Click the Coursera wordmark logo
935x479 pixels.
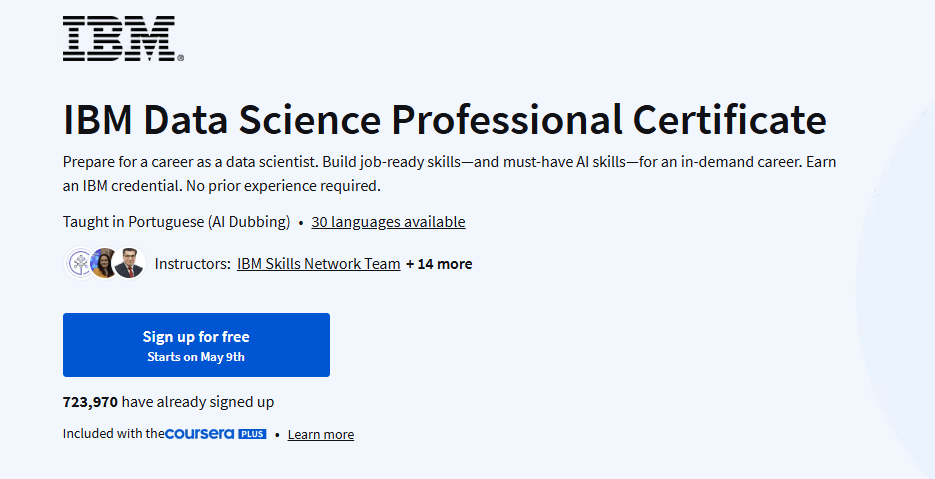(x=199, y=434)
